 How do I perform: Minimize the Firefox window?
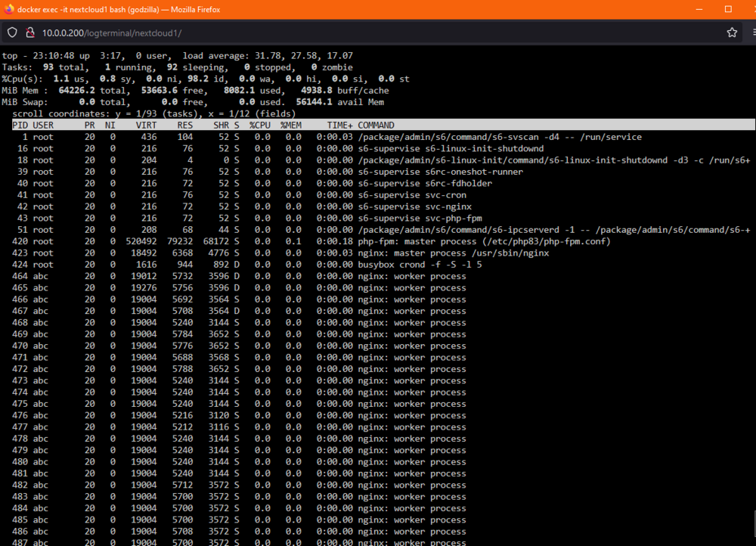(699, 9)
